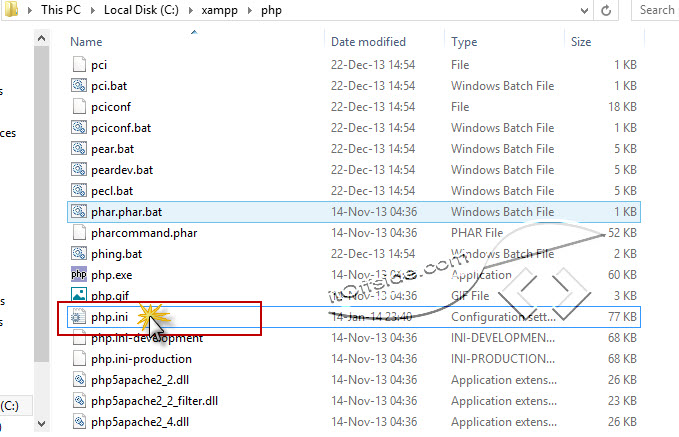679x437 pixels.
Task: Click the pci.bat batch file icon
Action: coord(79,85)
